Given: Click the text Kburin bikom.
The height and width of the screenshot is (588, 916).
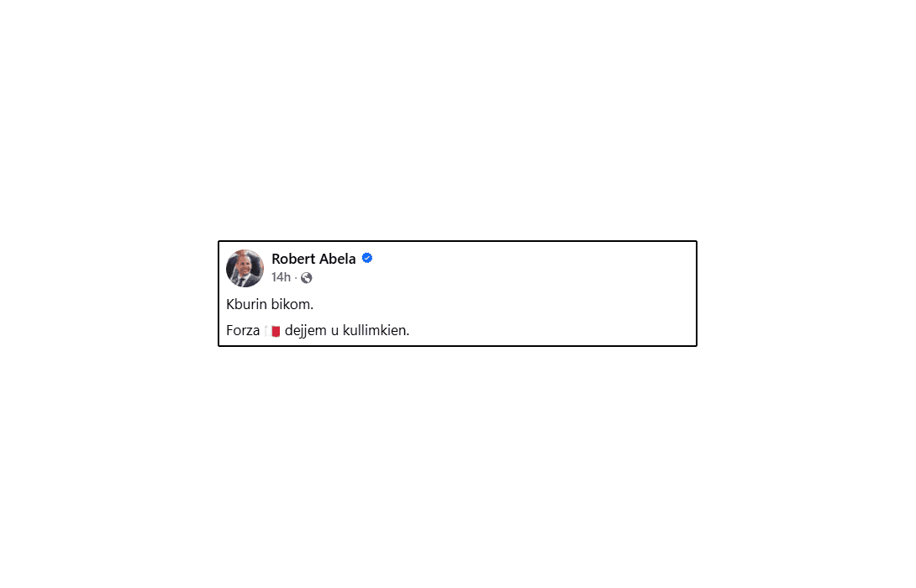Looking at the screenshot, I should point(270,304).
